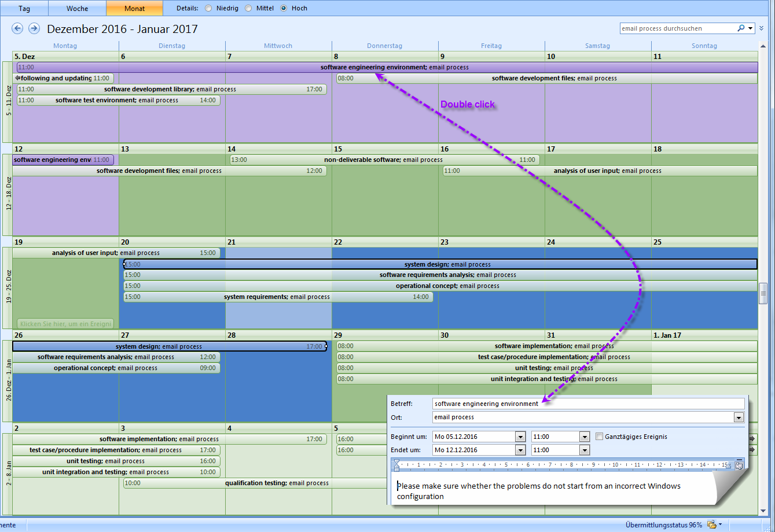The width and height of the screenshot is (775, 532).
Task: Click the Ort field showing 'email process'
Action: pyautogui.click(x=583, y=418)
